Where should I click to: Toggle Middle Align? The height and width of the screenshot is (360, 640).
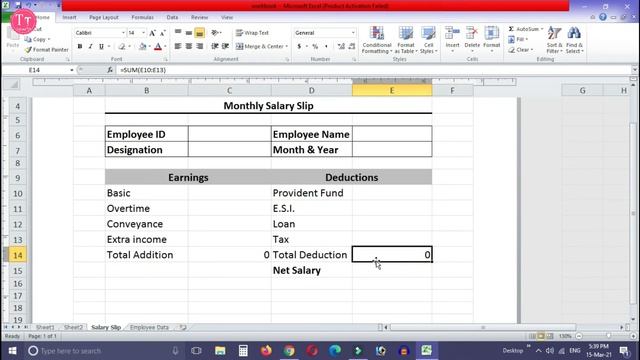click(189, 33)
